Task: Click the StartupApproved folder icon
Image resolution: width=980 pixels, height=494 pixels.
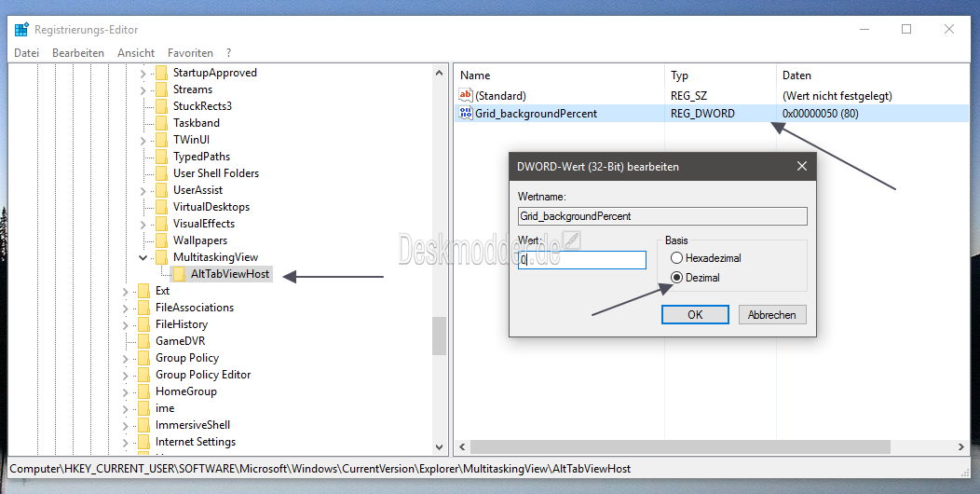Action: tap(161, 73)
